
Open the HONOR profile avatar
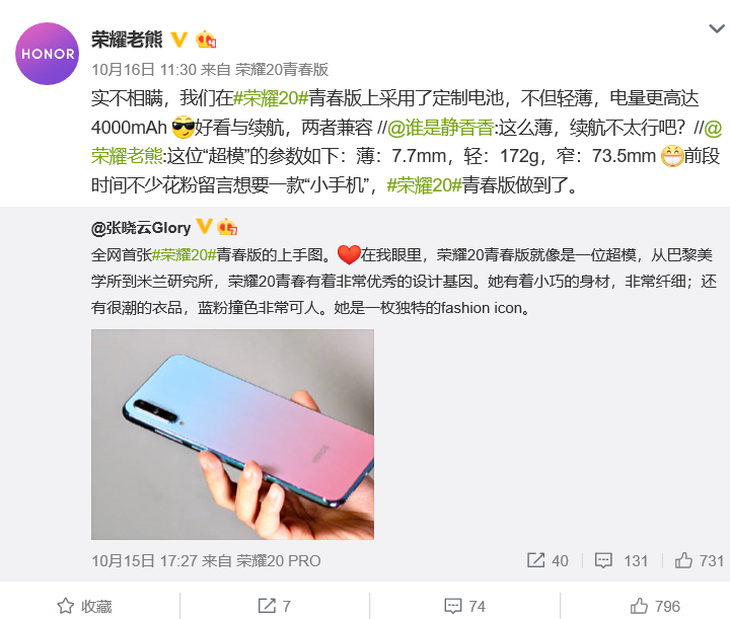[47, 54]
